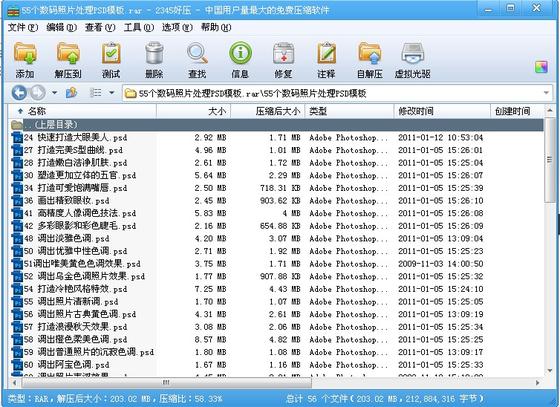560x407 pixels.
Task: Click the scroll down arrow of file list
Action: tap(550, 371)
